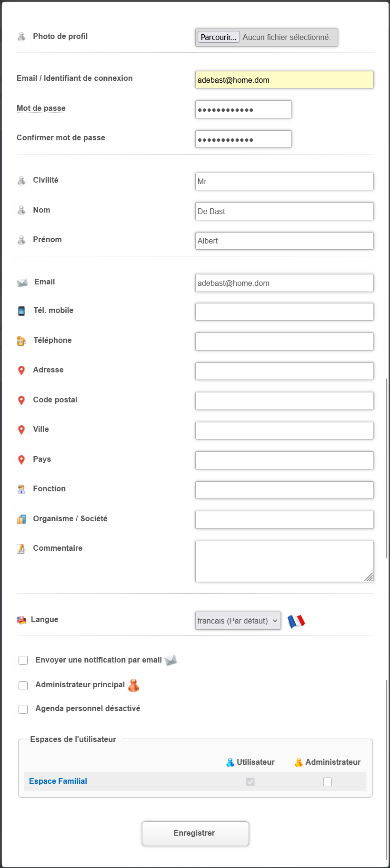Viewport: 390px width, 868px height.
Task: Check Administrateur box for Espace Familial
Action: [x=328, y=782]
